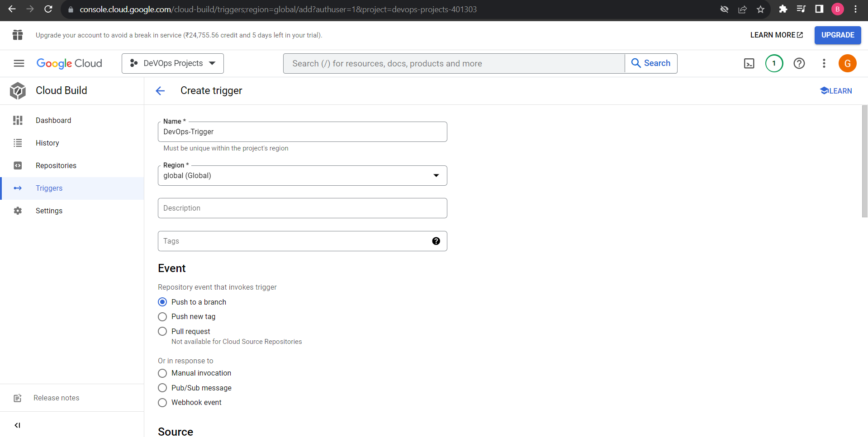Open the share page icon in address bar

point(742,9)
